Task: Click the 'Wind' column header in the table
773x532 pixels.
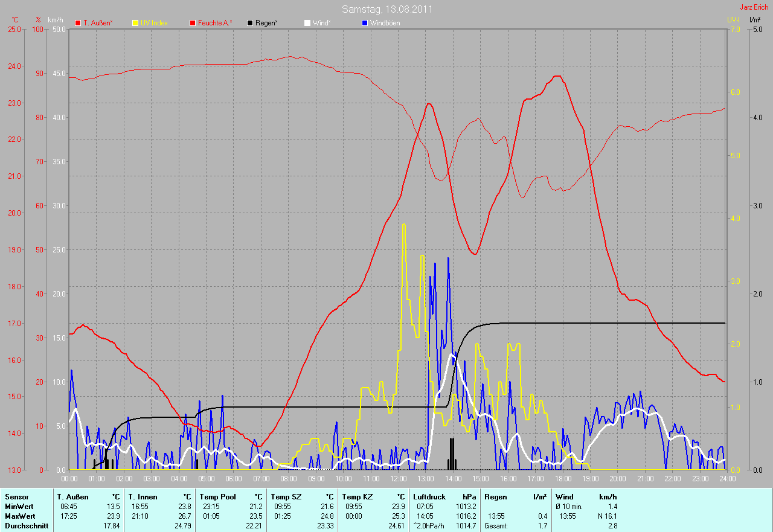Action: (x=565, y=497)
